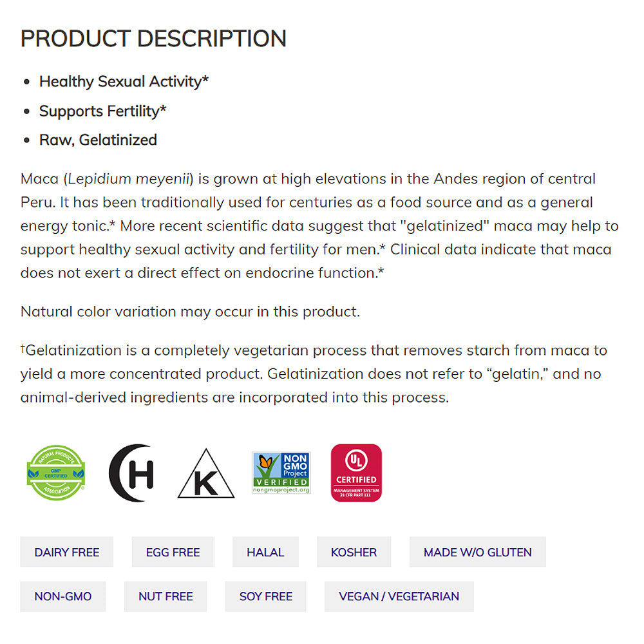Click the PRODUCT DESCRIPTION heading

tap(153, 39)
